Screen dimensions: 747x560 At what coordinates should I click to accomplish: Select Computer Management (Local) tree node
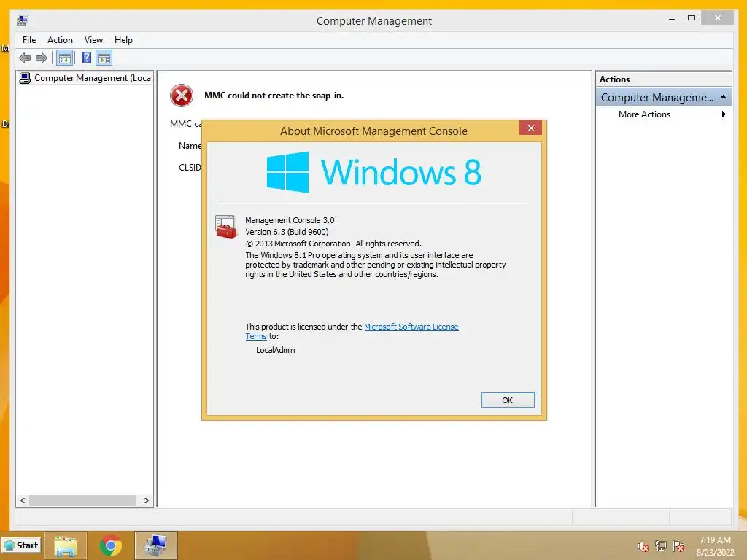86,78
